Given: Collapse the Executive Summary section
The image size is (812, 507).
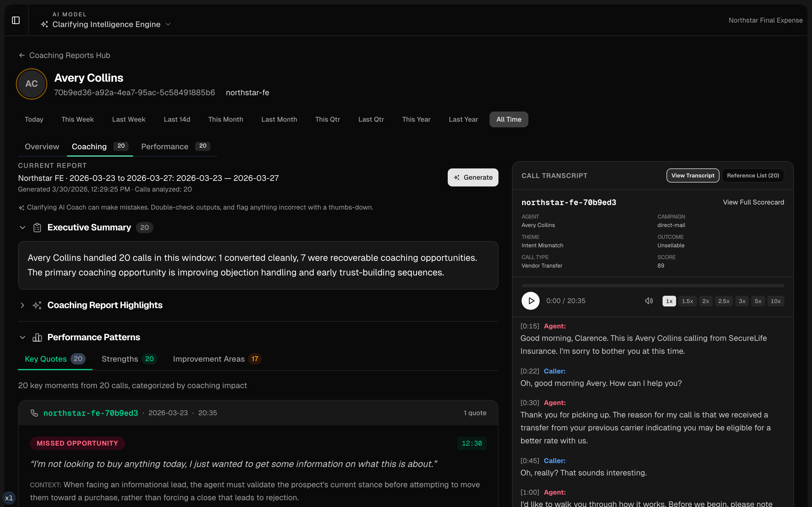Looking at the screenshot, I should point(22,227).
